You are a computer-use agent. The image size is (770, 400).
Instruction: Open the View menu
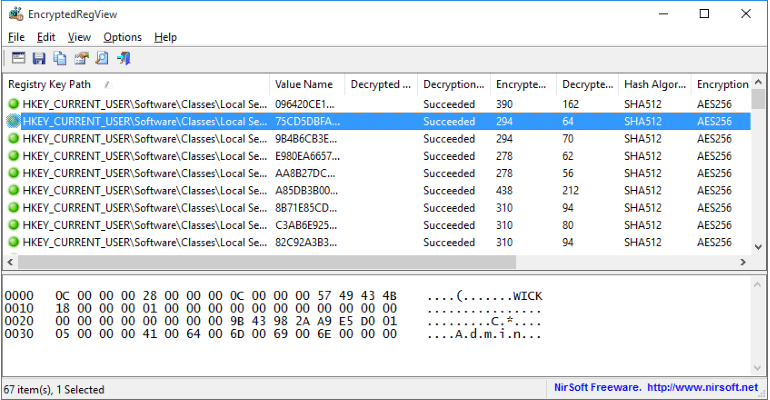pyautogui.click(x=79, y=37)
